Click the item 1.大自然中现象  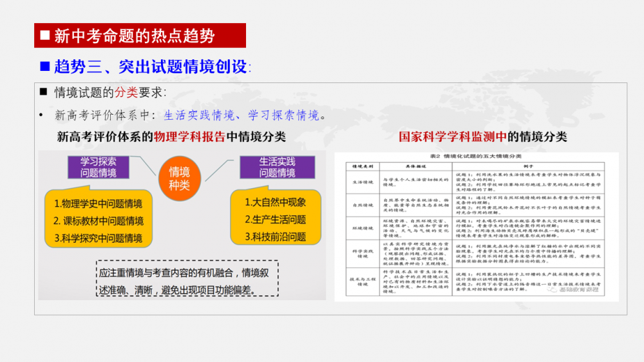(275, 202)
